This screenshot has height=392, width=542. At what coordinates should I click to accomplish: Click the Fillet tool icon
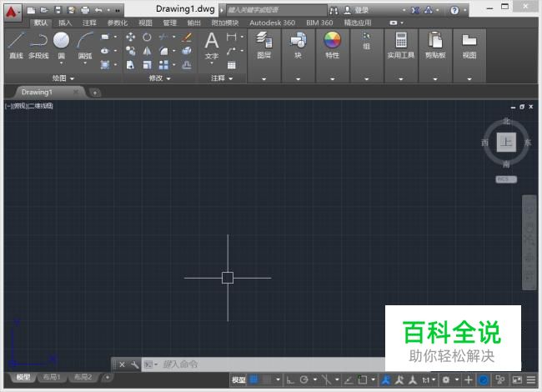click(x=163, y=51)
